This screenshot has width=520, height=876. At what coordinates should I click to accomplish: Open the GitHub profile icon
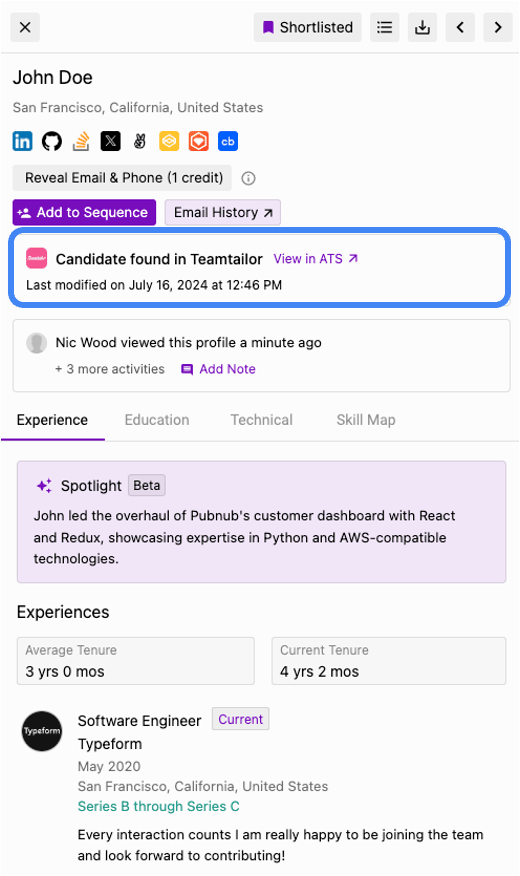52,141
